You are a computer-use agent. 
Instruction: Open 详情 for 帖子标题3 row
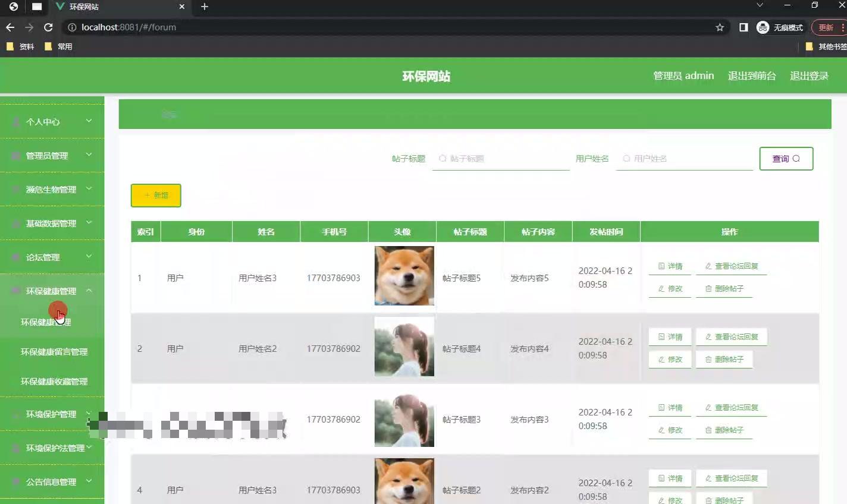(670, 408)
